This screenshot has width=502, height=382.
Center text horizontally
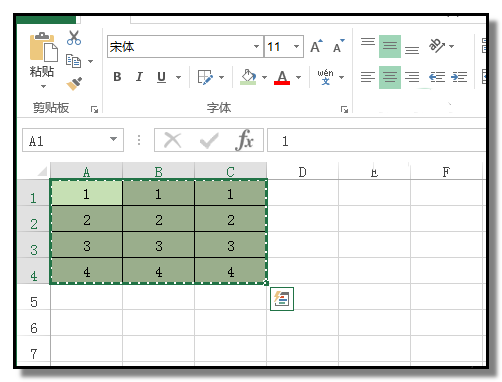[390, 77]
